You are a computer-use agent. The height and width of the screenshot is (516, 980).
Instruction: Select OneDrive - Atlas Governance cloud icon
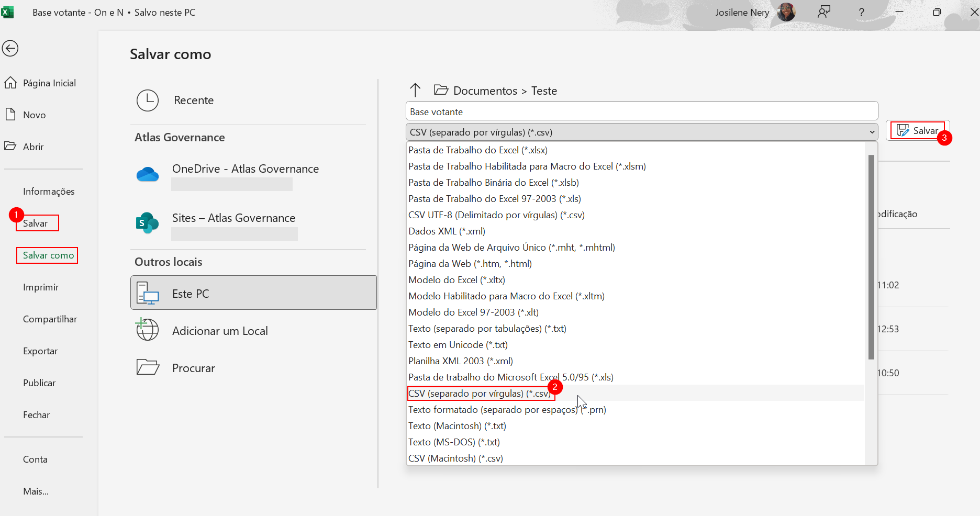pos(147,174)
